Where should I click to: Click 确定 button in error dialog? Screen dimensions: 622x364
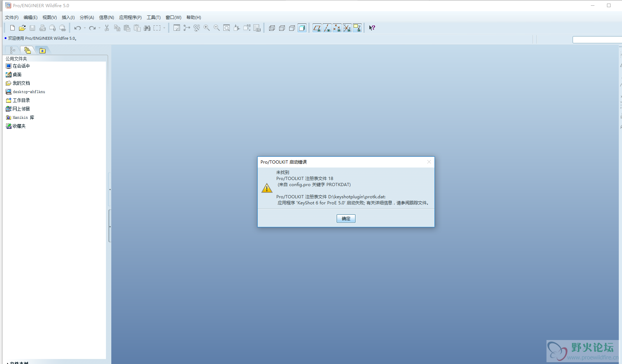pyautogui.click(x=346, y=219)
